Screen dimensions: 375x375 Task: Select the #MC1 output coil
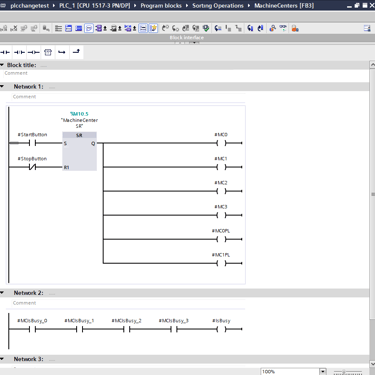(x=221, y=167)
